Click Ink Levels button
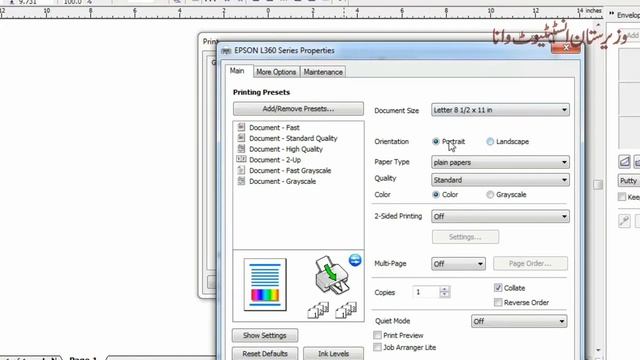 333,353
